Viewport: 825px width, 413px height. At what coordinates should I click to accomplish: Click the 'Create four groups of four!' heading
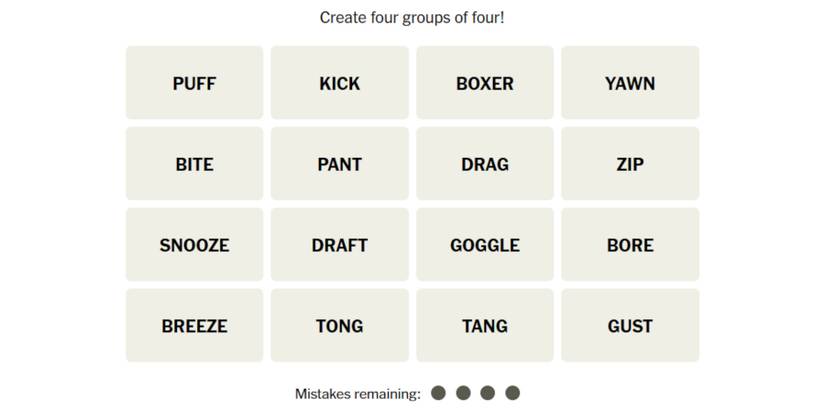[412, 17]
